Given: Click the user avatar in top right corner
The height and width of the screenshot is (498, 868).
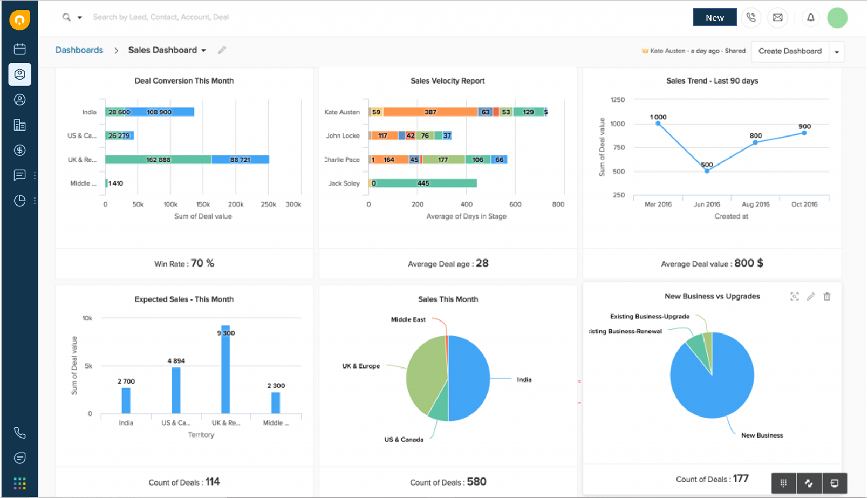Looking at the screenshot, I should (837, 17).
